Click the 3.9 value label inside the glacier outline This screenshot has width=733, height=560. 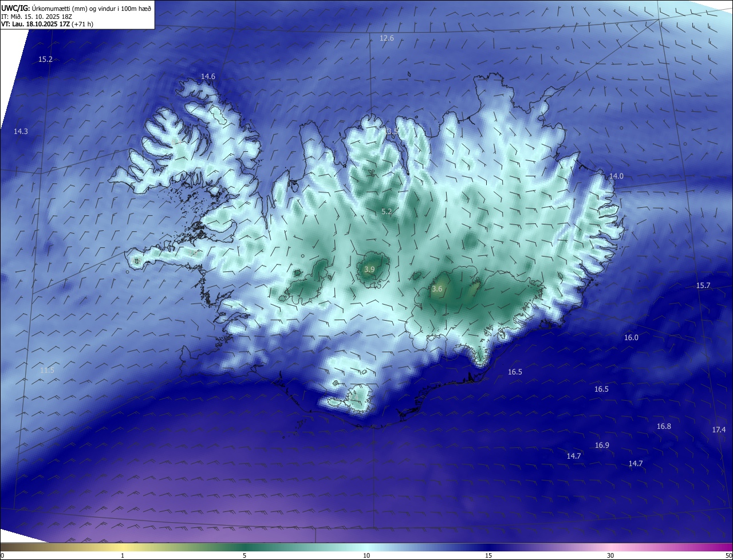click(369, 270)
